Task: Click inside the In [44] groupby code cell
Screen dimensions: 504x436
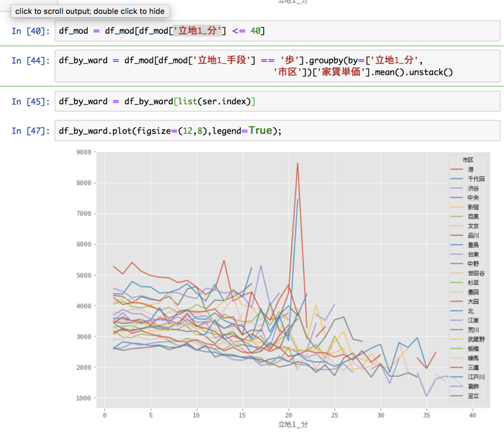Action: (x=277, y=66)
